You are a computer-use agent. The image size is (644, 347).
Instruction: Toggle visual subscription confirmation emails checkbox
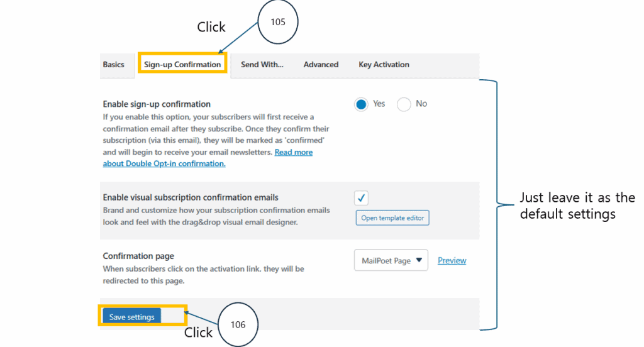point(362,198)
